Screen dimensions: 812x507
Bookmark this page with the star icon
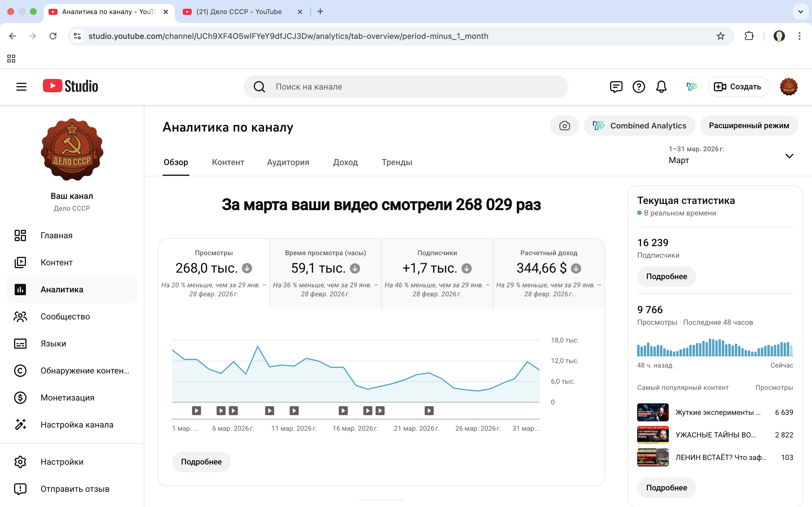tap(720, 36)
